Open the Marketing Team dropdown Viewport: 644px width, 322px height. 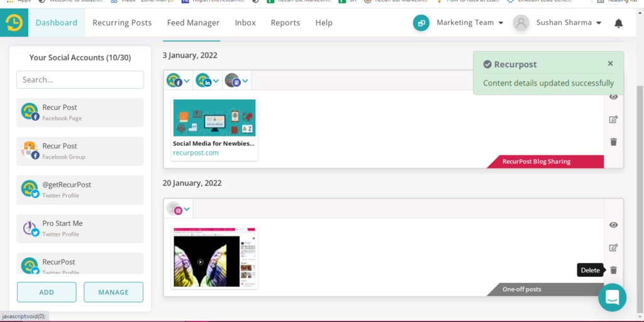pos(470,23)
